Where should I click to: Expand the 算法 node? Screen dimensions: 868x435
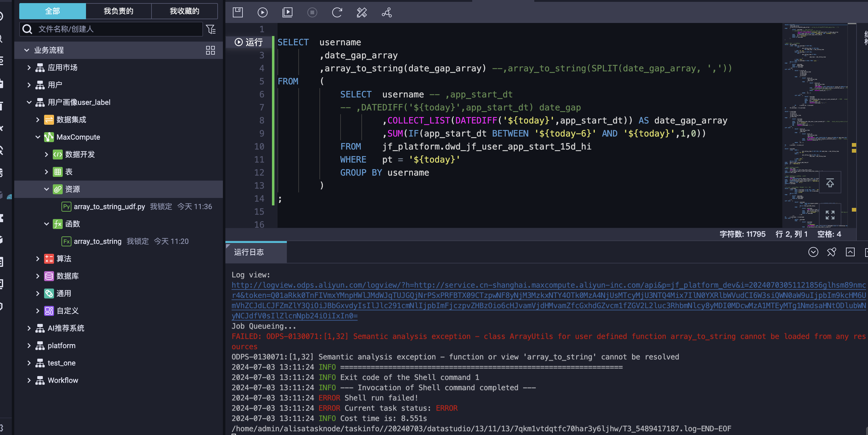coord(38,258)
